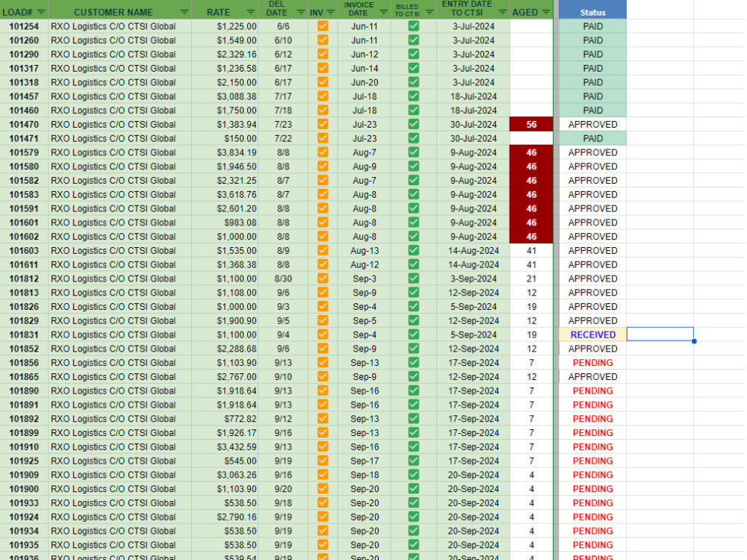Screen dimensions: 747x560
Task: Select APPROVED status for load 101865
Action: [x=592, y=376]
